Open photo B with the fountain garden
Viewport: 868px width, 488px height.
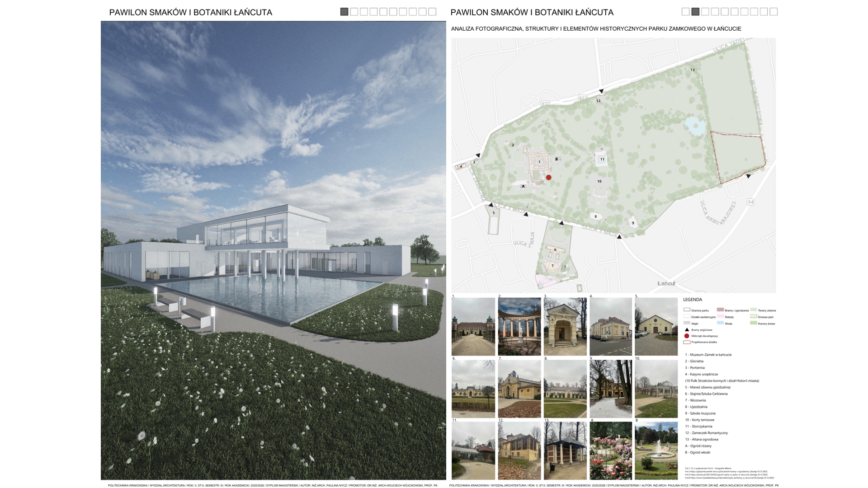[x=656, y=450]
